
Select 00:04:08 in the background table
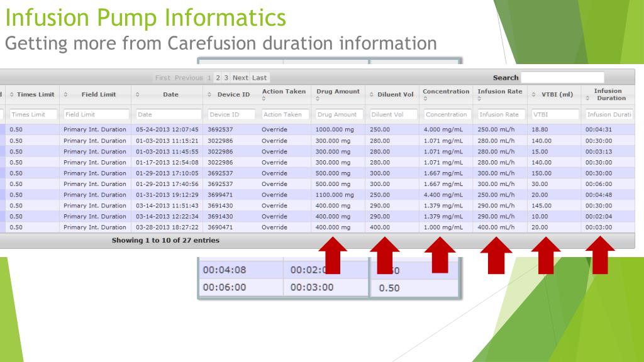click(x=225, y=270)
